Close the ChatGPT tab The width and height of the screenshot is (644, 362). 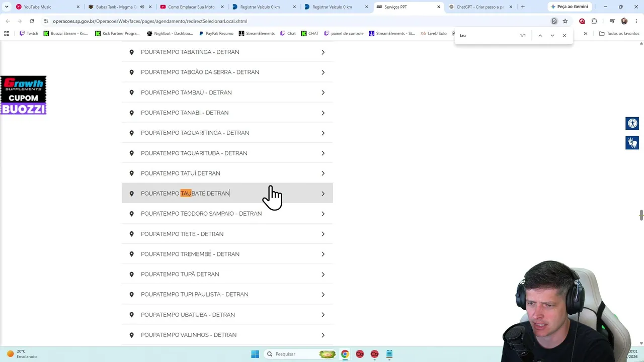pos(511,7)
